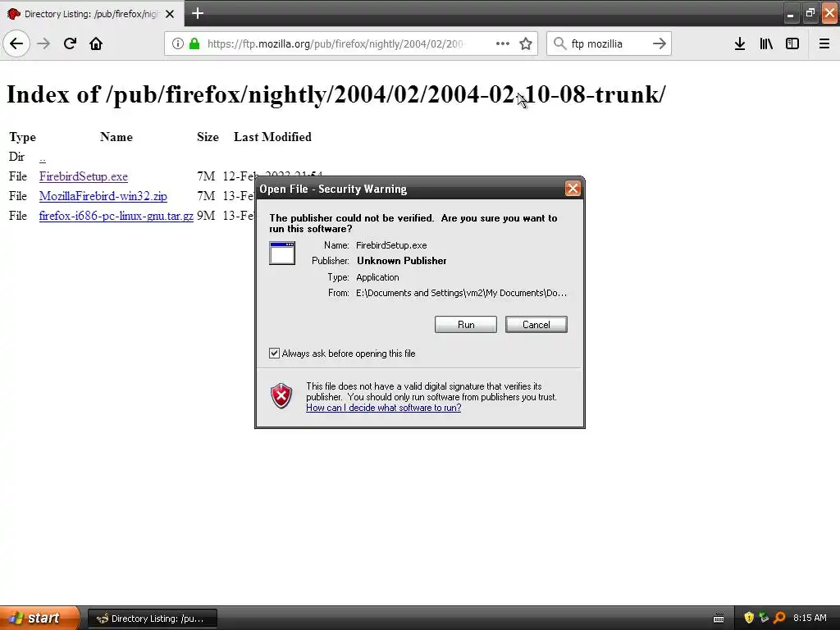
Task: Close the Firefox browser window
Action: [x=830, y=13]
